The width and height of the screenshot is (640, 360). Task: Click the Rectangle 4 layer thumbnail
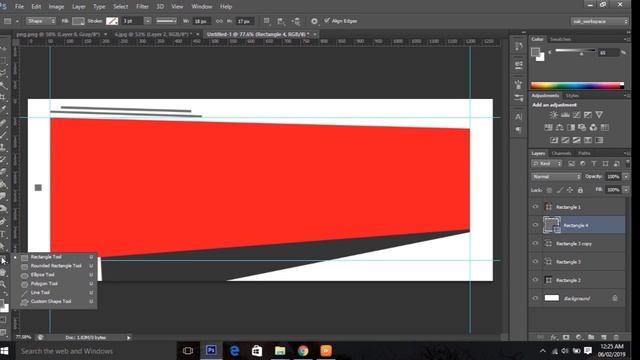pyautogui.click(x=551, y=225)
